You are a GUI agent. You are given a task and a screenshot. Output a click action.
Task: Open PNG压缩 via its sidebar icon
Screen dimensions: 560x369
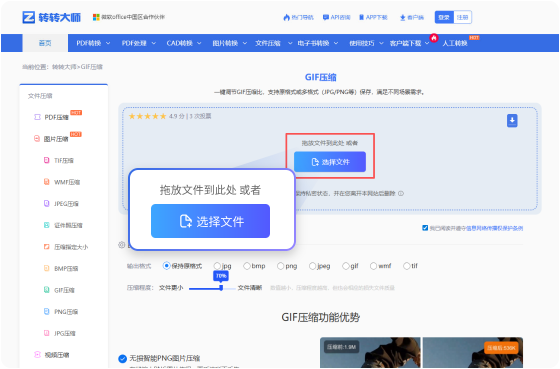46,311
